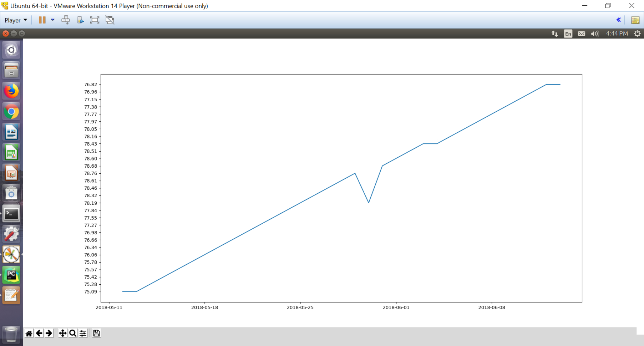The height and width of the screenshot is (346, 644).
Task: Go forward to the next plot view
Action: (49, 333)
